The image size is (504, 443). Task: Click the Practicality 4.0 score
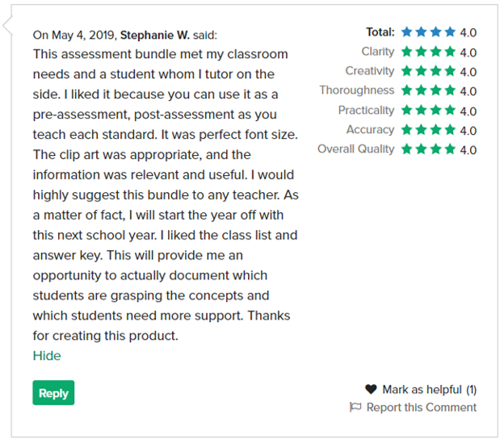tap(468, 111)
